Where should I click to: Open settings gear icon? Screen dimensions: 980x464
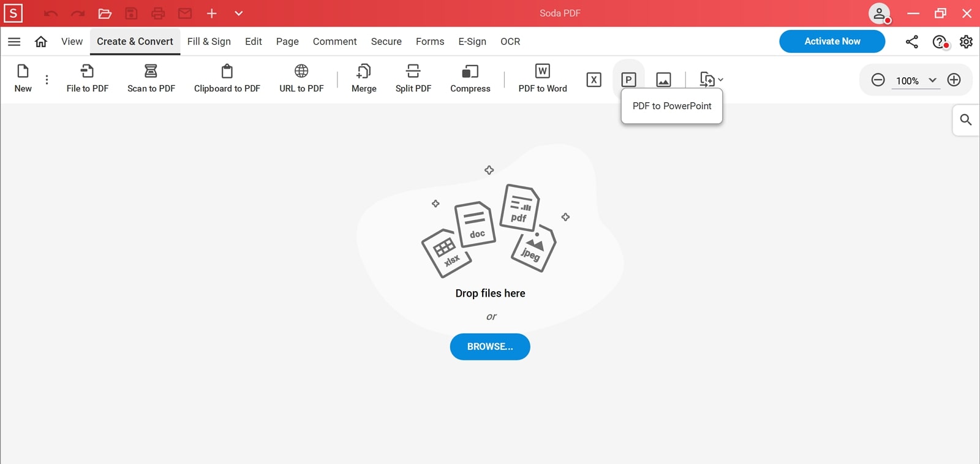point(966,42)
